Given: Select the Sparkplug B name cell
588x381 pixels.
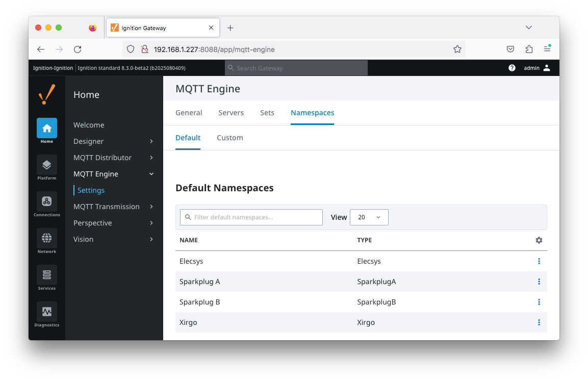Looking at the screenshot, I should [x=200, y=302].
